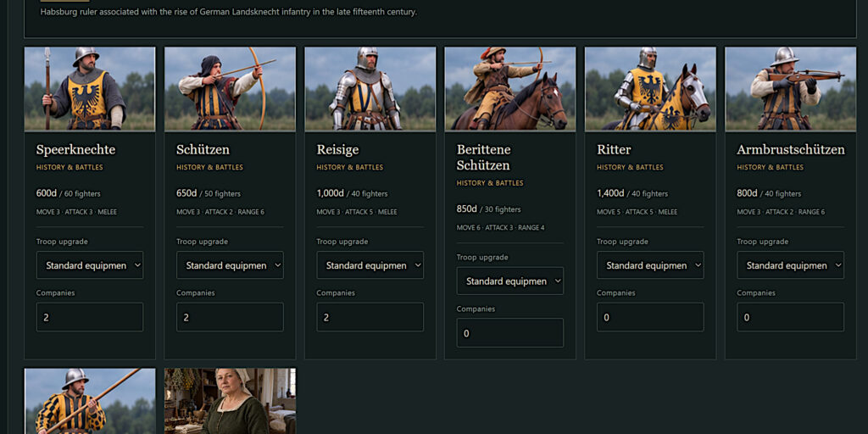
Task: Click the Schützen longbow archer portrait
Action: [230, 88]
